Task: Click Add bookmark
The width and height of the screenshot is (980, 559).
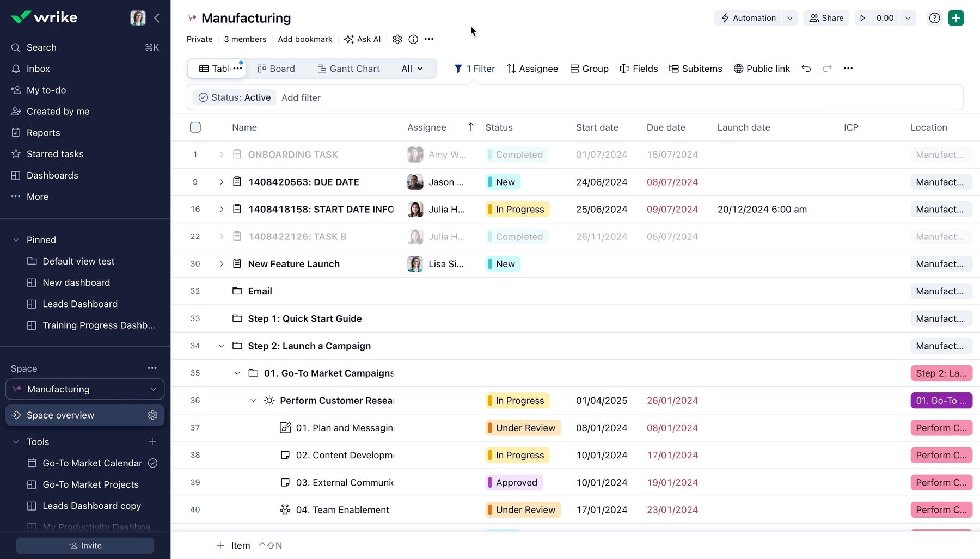Action: click(x=305, y=39)
